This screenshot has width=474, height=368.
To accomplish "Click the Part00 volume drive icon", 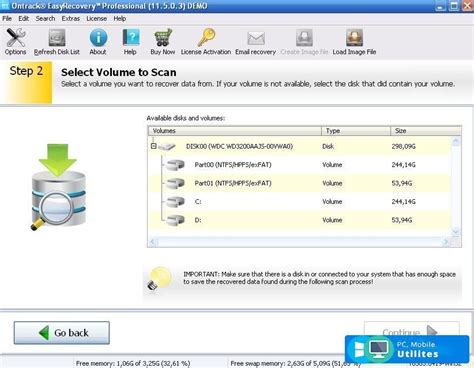I will tap(175, 165).
